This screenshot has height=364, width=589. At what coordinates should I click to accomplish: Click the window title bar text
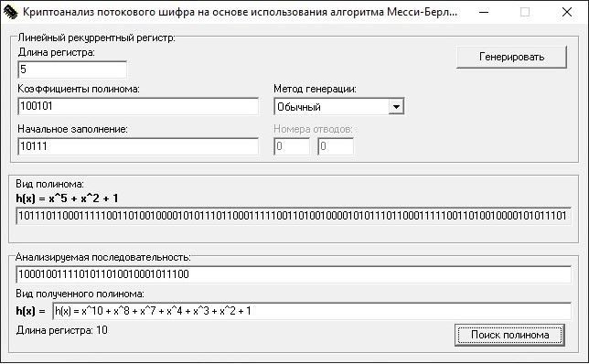(x=240, y=12)
